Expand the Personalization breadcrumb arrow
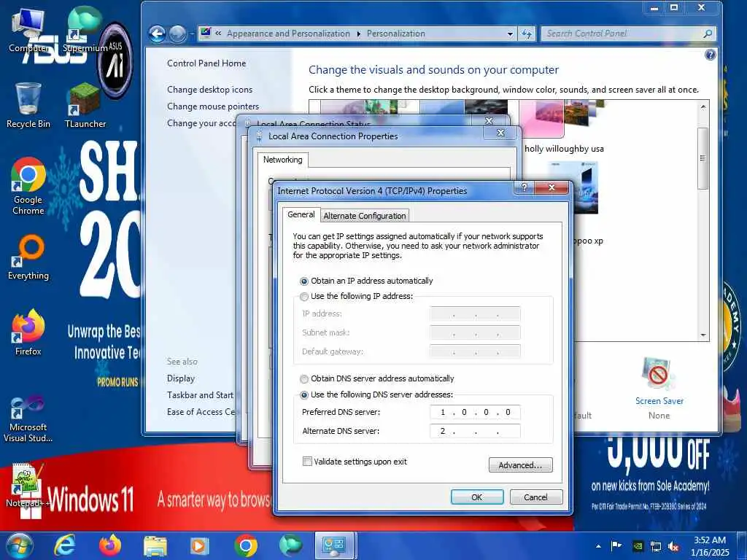The image size is (747, 560). coord(358,34)
